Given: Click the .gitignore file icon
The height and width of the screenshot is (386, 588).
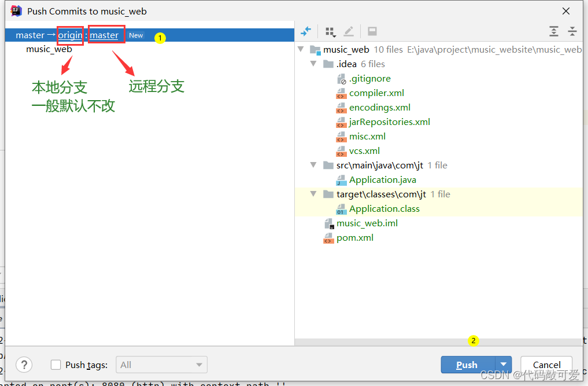Looking at the screenshot, I should [x=341, y=79].
